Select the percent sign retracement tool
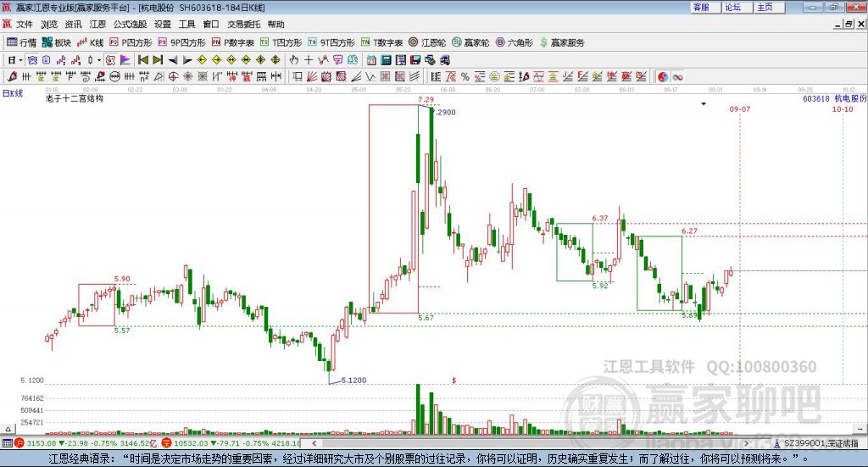Image resolution: width=868 pixels, height=467 pixels. [x=465, y=77]
